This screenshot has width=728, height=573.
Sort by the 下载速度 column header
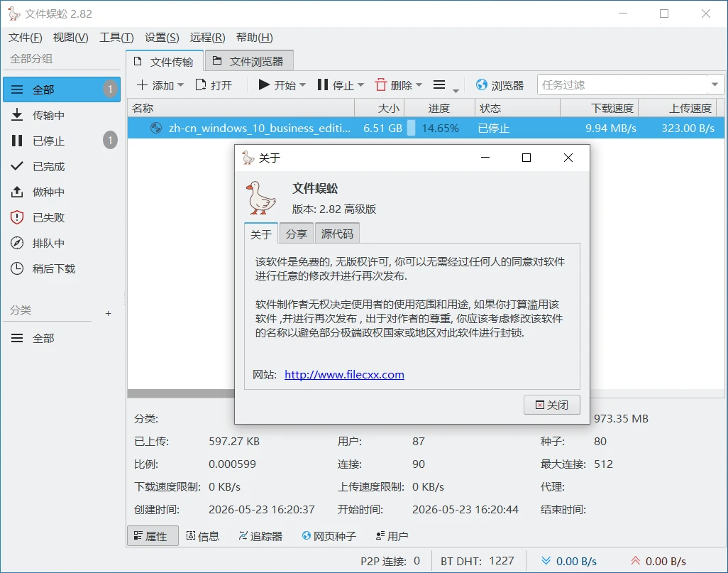(600, 108)
